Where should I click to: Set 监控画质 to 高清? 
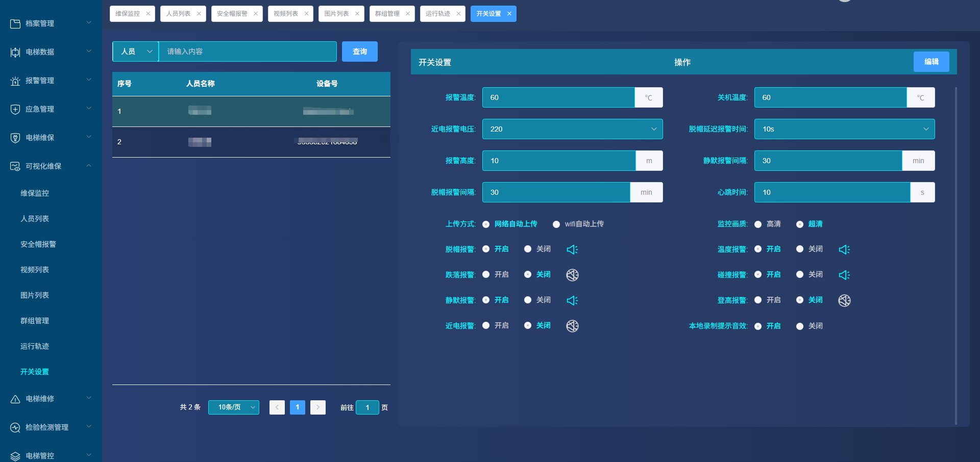[x=758, y=224]
